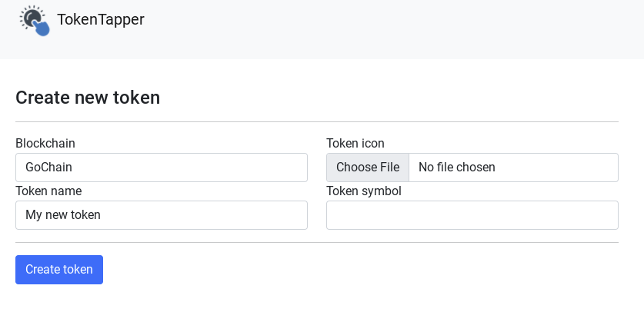Click the TokenTapper hand-tap logo icon

[35, 20]
